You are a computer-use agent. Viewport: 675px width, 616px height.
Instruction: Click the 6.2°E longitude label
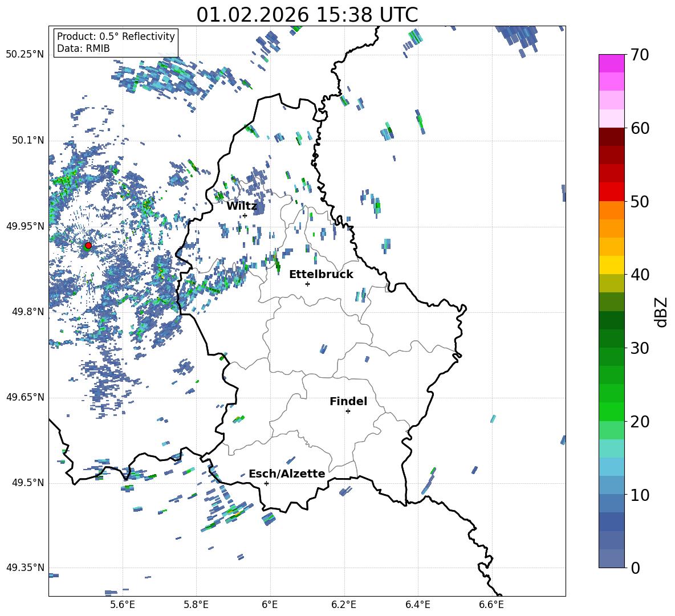point(344,605)
